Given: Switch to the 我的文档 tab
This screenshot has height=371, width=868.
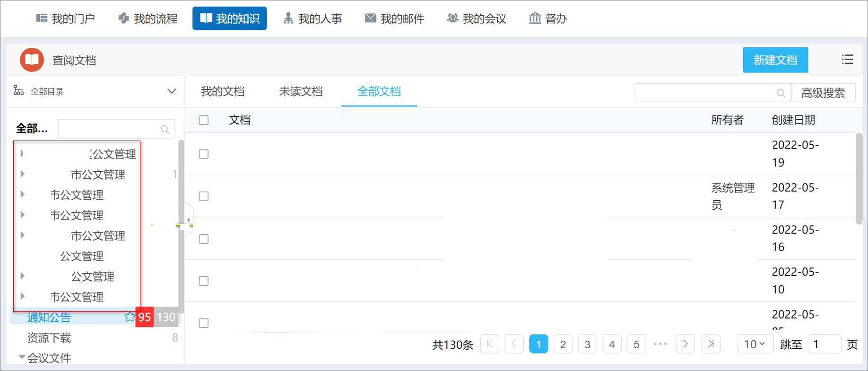Looking at the screenshot, I should pos(223,91).
